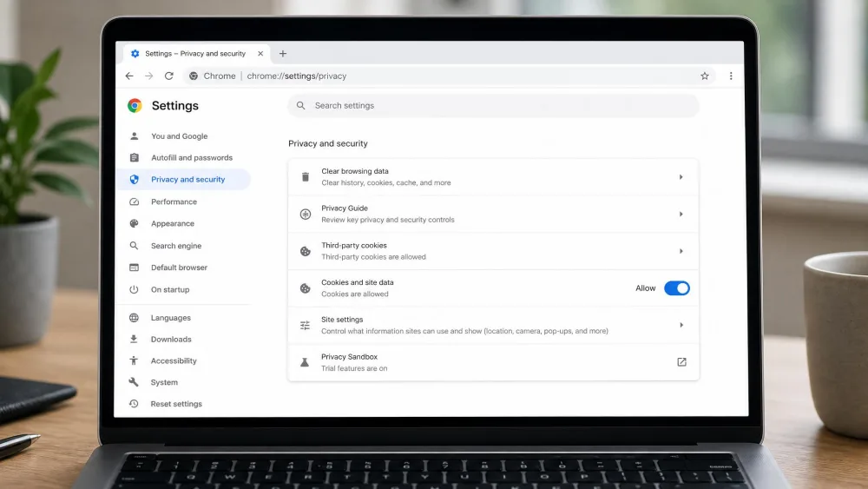Click the Cookies and site data cookie icon

305,288
